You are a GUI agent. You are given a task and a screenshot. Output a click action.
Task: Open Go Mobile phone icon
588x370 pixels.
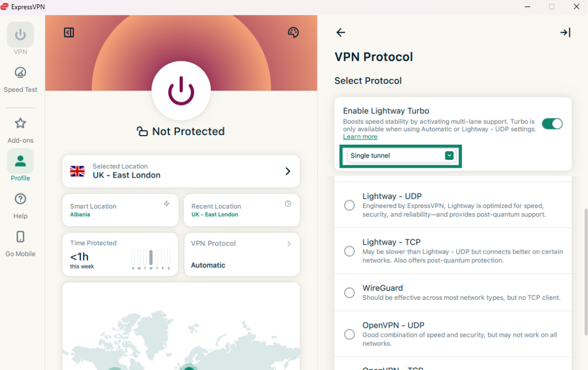tap(20, 243)
